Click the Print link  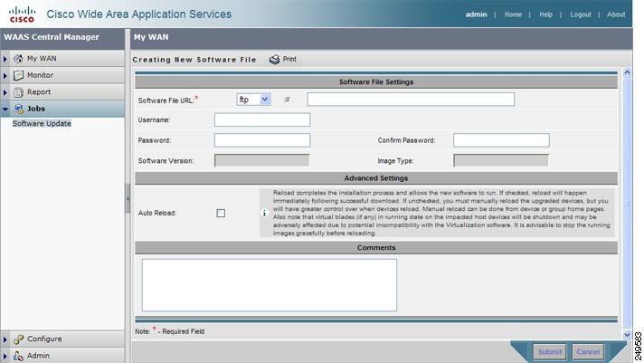(289, 59)
